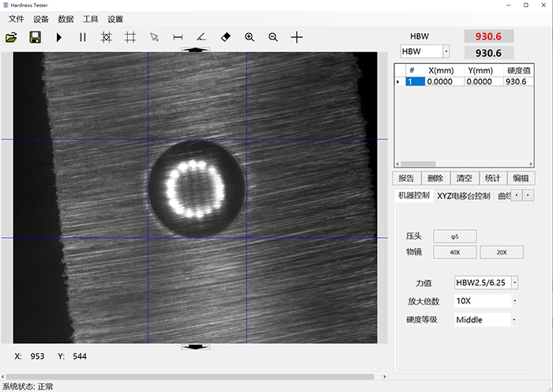553x392 pixels.
Task: Click the zoom in magnifier icon
Action: [x=250, y=37]
